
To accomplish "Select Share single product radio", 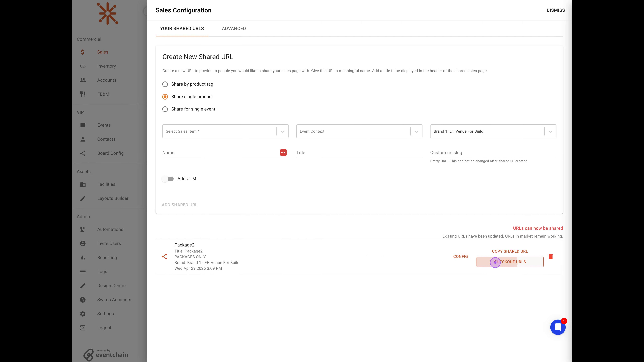I will (165, 97).
